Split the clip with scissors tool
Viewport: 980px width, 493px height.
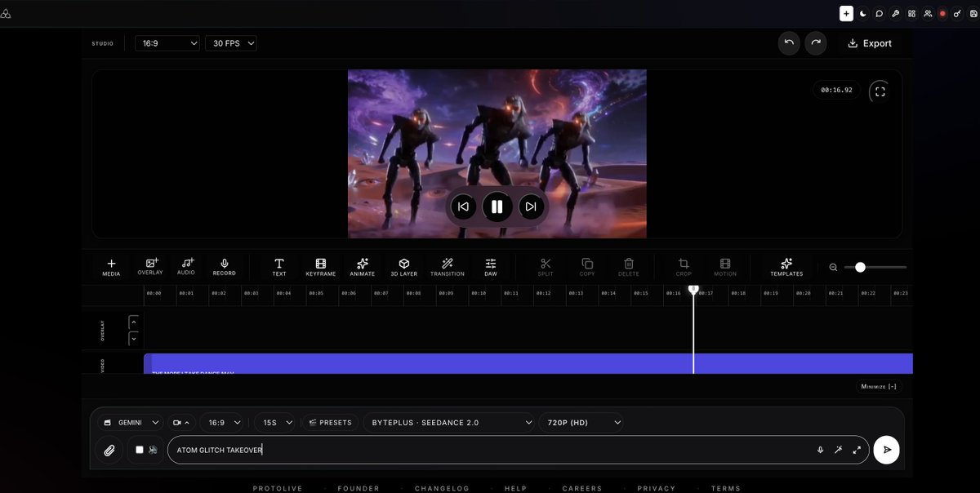click(x=546, y=267)
